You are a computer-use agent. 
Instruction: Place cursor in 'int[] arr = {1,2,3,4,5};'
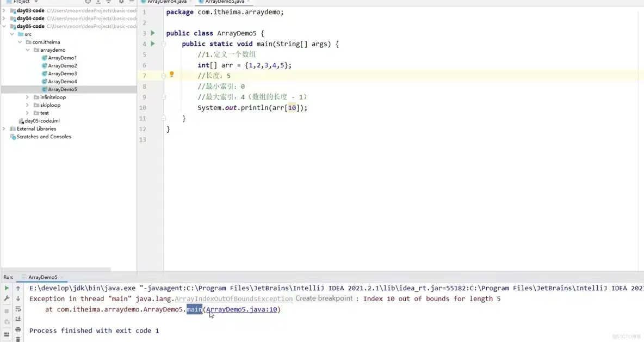(244, 65)
